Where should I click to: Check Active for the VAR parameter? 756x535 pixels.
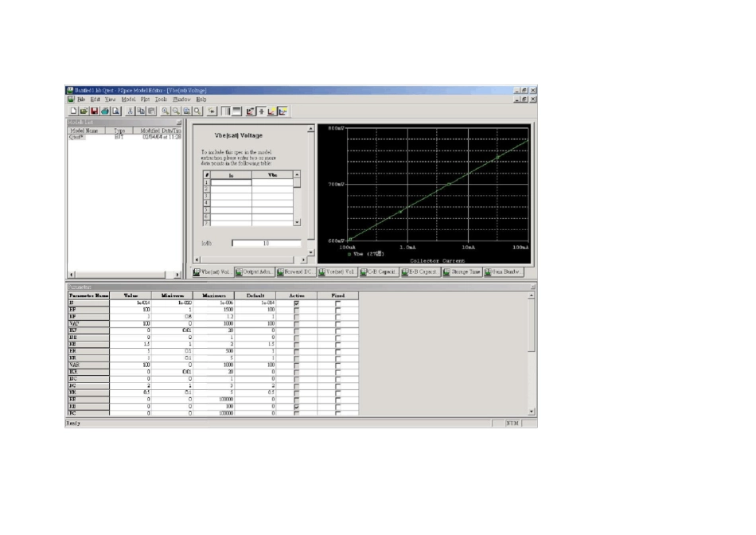point(297,365)
